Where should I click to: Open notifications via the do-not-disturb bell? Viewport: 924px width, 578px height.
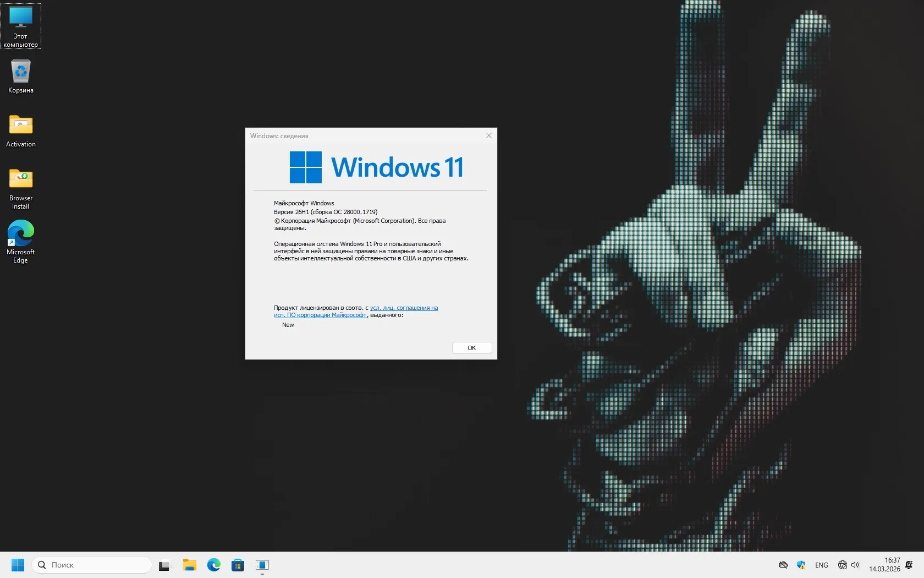908,565
